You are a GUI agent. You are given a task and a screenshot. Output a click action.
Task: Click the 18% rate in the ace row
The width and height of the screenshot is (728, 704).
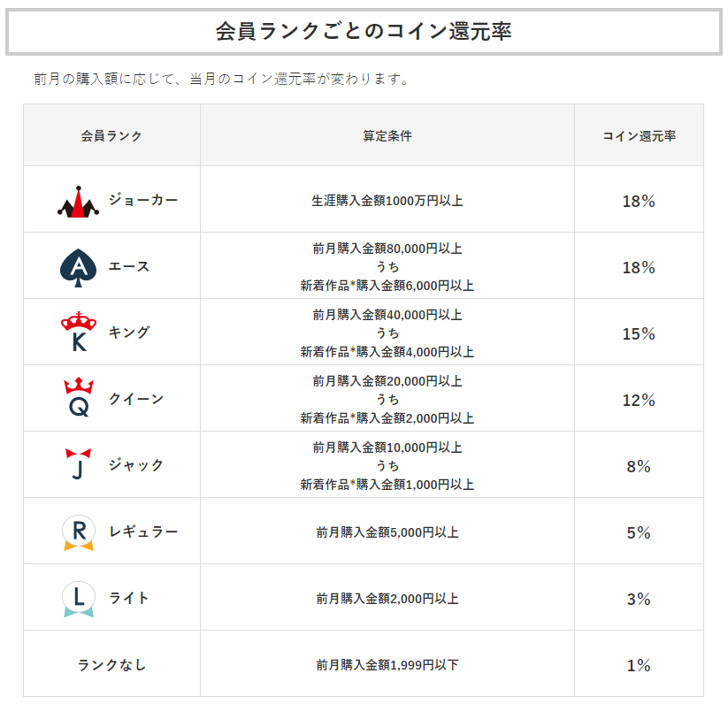(x=639, y=267)
